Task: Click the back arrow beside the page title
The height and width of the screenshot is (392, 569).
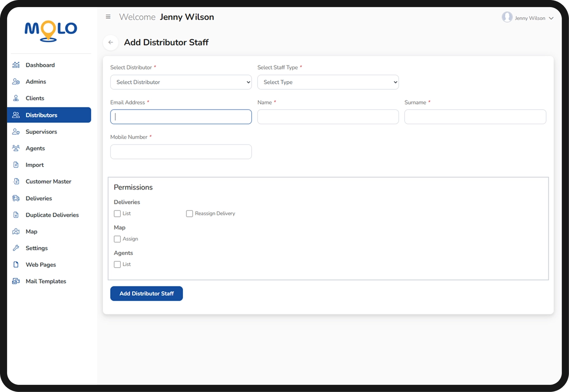Action: [111, 42]
